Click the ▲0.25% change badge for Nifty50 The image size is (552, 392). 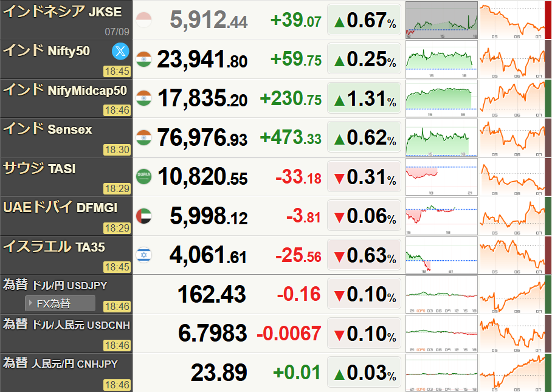pos(364,59)
